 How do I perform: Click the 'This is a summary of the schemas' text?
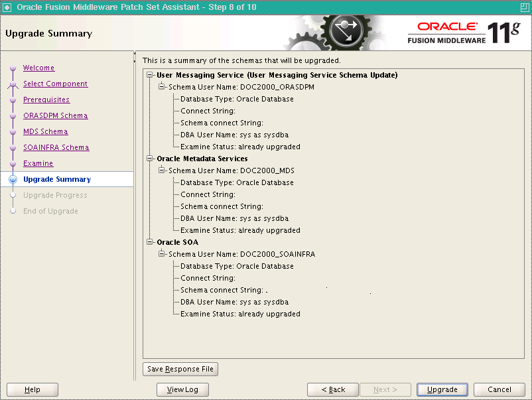click(x=241, y=60)
